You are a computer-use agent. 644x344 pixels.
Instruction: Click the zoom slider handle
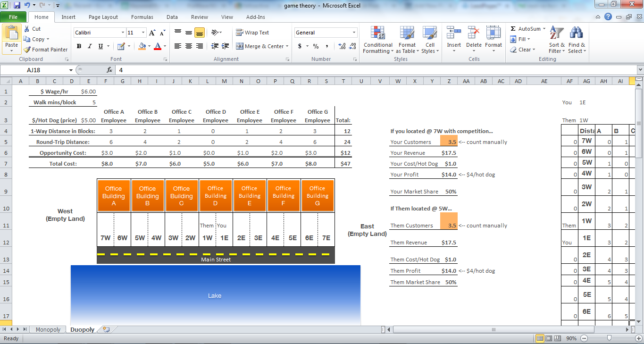[610, 338]
